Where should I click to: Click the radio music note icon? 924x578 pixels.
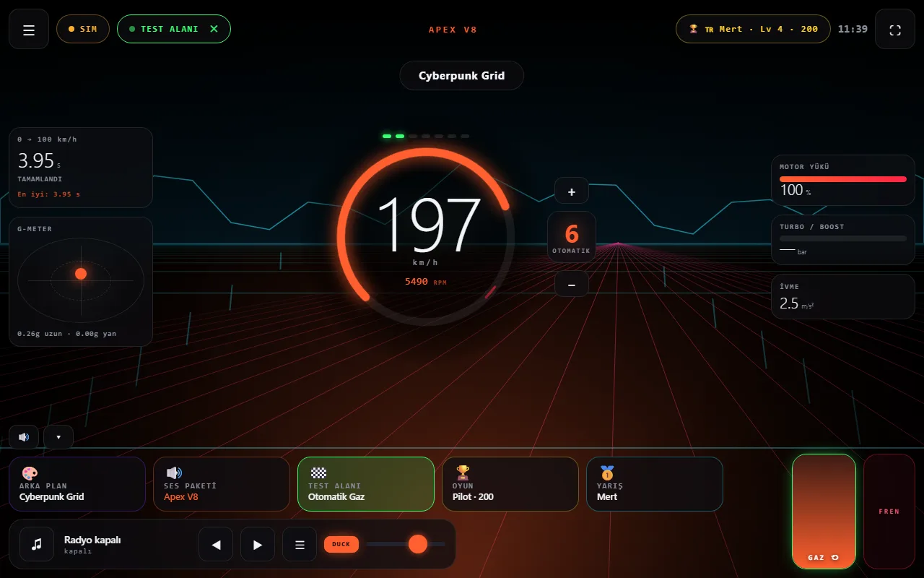(x=37, y=544)
